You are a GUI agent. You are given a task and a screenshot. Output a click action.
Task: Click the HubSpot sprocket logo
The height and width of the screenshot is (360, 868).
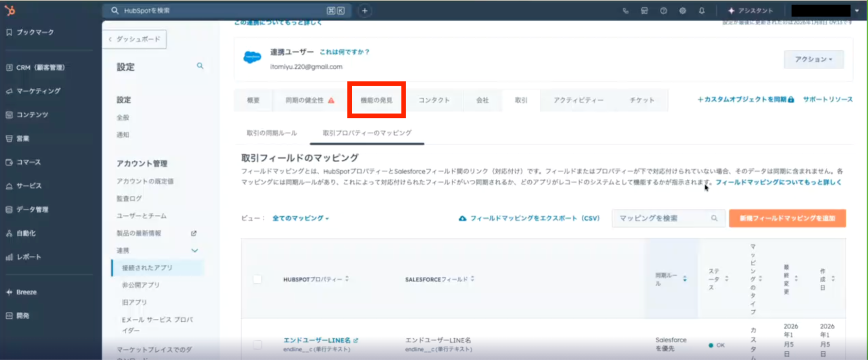(x=10, y=10)
